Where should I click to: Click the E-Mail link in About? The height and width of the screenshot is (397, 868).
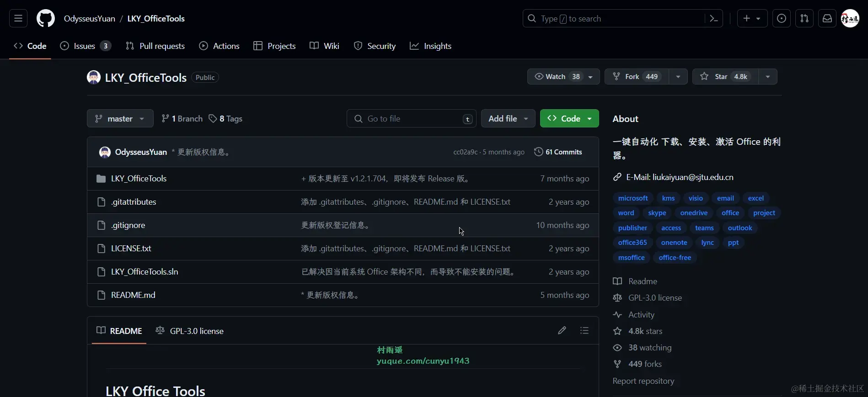point(680,177)
